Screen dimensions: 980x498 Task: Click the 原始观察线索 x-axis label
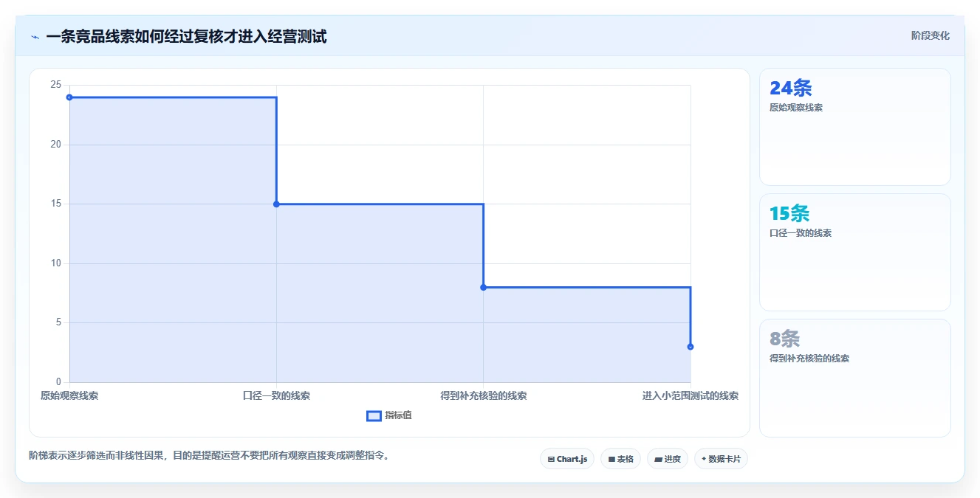click(x=69, y=395)
